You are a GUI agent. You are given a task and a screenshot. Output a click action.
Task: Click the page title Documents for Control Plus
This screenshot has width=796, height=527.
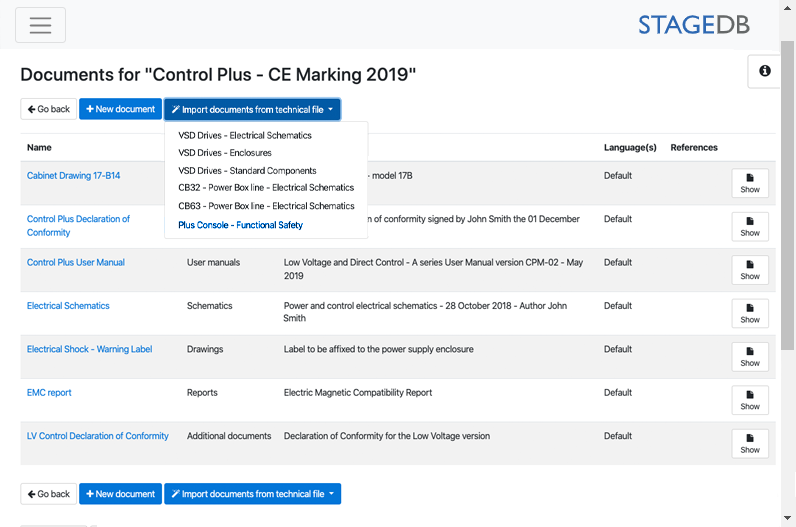(x=218, y=75)
